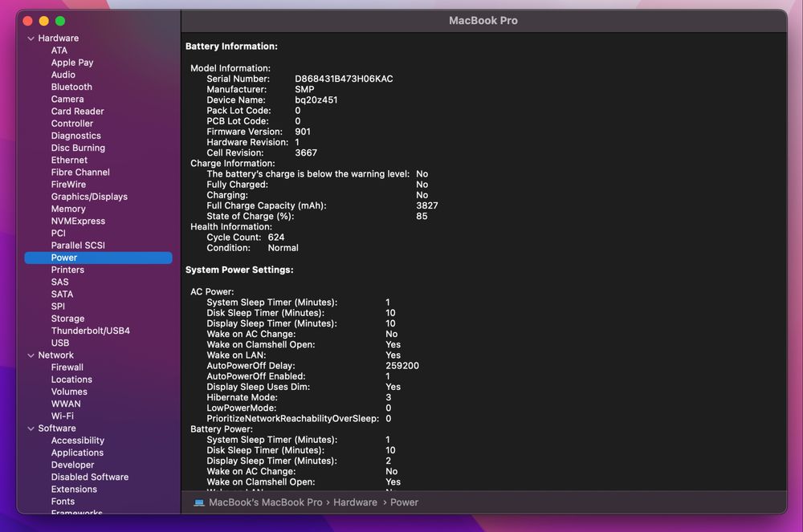Click the Cycle Count value 624
Image resolution: width=803 pixels, height=532 pixels.
(x=276, y=238)
